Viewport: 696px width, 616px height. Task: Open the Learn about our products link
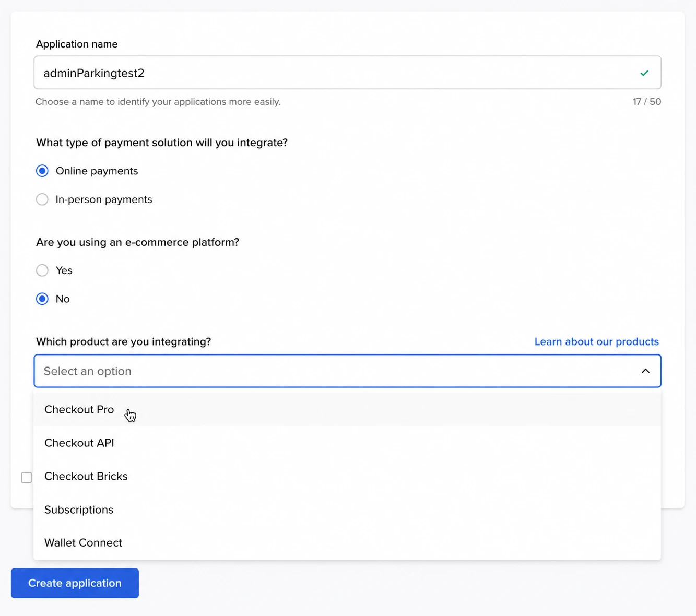[596, 341]
